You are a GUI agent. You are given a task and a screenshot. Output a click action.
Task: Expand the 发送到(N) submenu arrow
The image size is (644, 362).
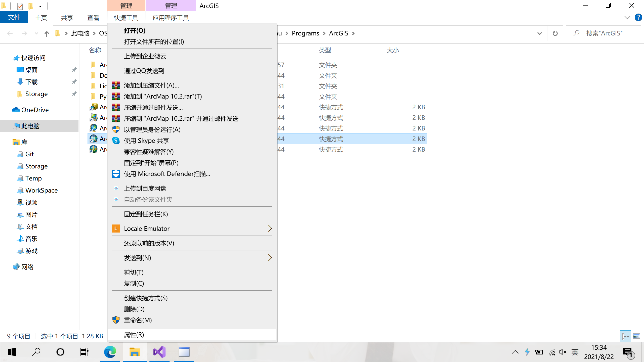(270, 258)
